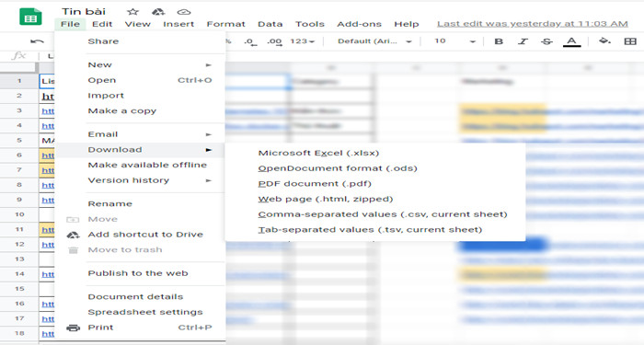
Task: Open the Data menu
Action: [x=270, y=24]
